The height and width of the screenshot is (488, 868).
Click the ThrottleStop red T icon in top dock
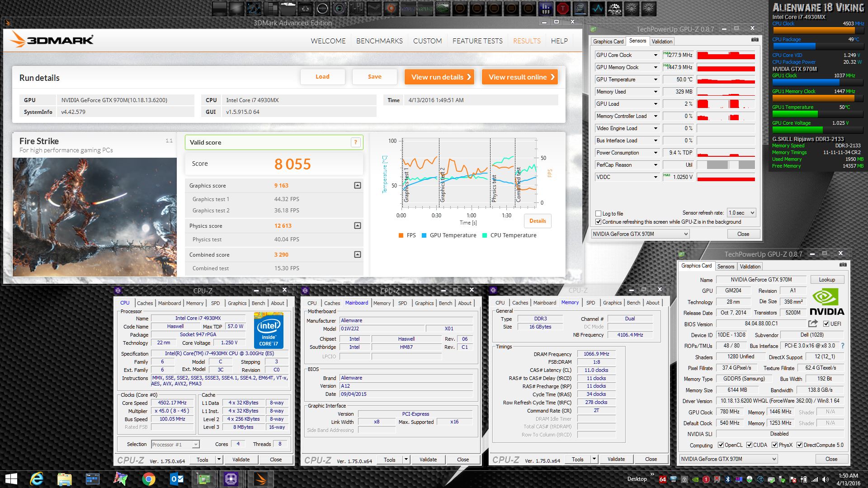click(x=563, y=8)
